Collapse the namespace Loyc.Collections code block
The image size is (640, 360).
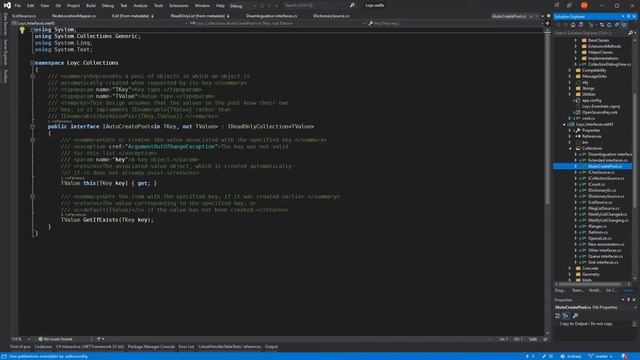click(x=33, y=63)
